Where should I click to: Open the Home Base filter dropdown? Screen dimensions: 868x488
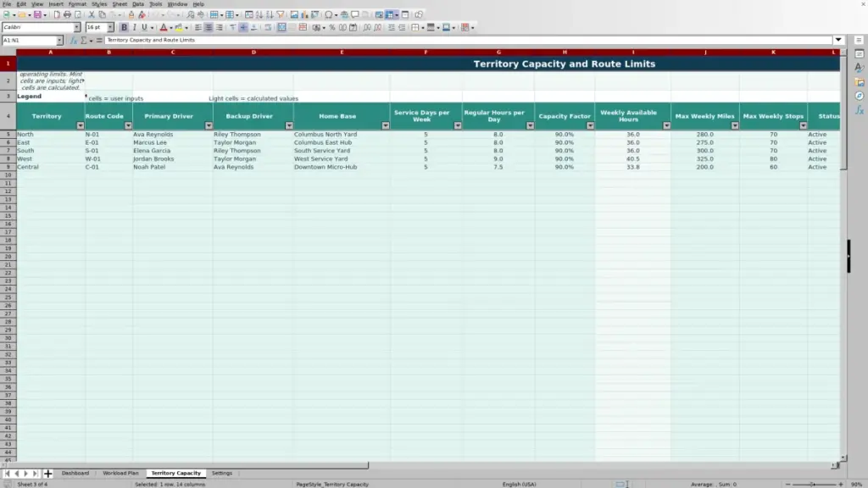386,125
